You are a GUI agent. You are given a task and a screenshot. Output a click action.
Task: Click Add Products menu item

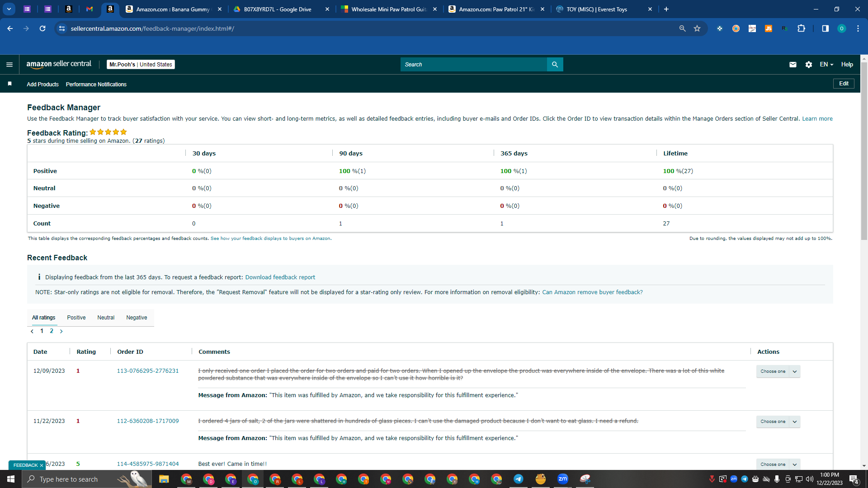click(42, 84)
